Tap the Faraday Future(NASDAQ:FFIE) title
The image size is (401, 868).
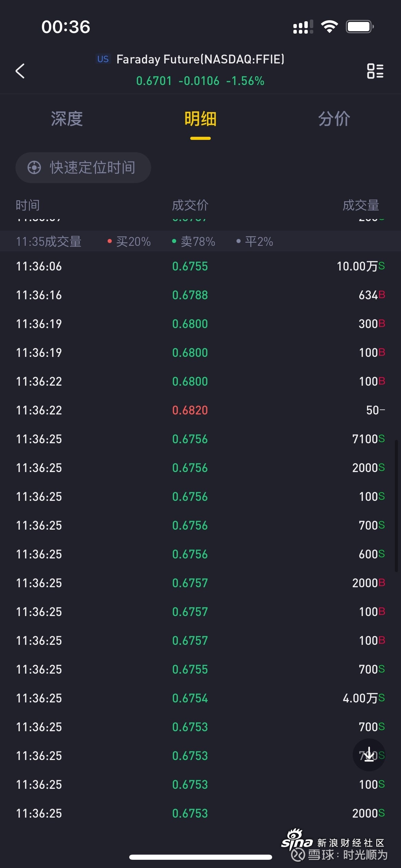tap(200, 59)
